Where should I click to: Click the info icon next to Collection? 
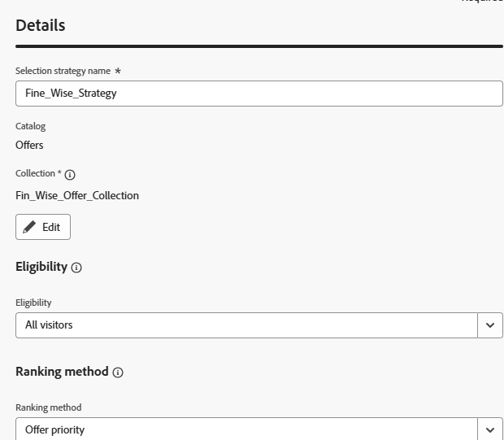coord(70,175)
